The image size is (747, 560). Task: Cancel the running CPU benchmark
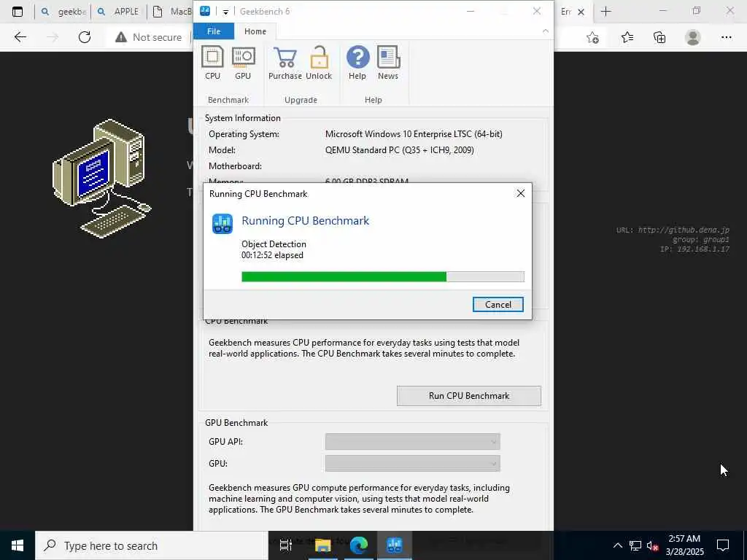pos(498,305)
